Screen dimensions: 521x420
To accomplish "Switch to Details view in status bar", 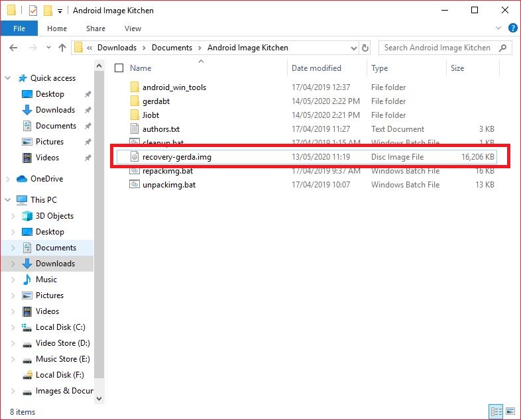I will (x=496, y=412).
